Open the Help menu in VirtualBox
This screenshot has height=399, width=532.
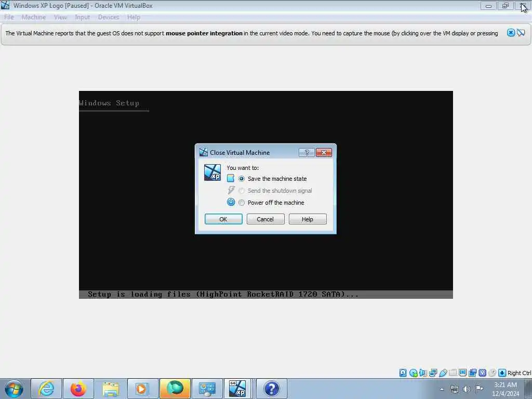[x=134, y=17]
